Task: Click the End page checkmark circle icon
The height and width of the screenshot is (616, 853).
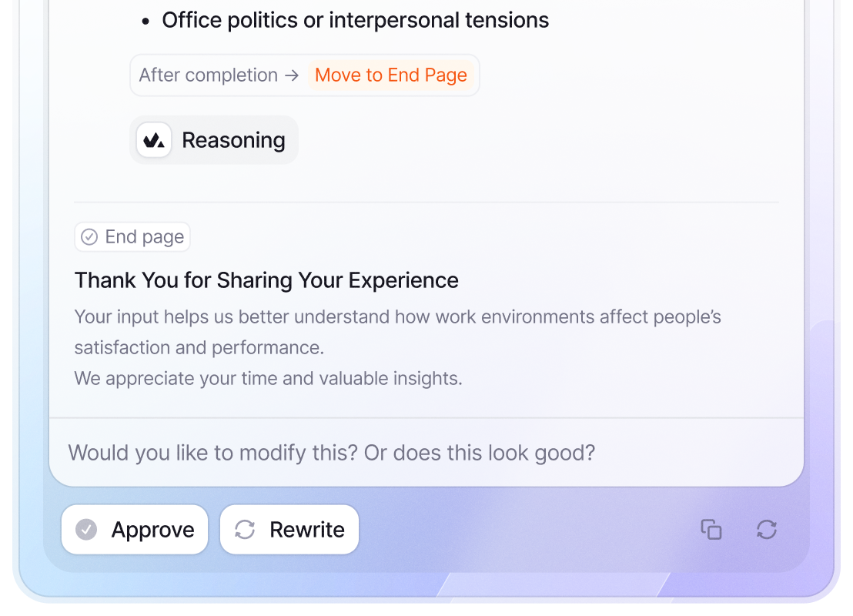Action: tap(89, 237)
